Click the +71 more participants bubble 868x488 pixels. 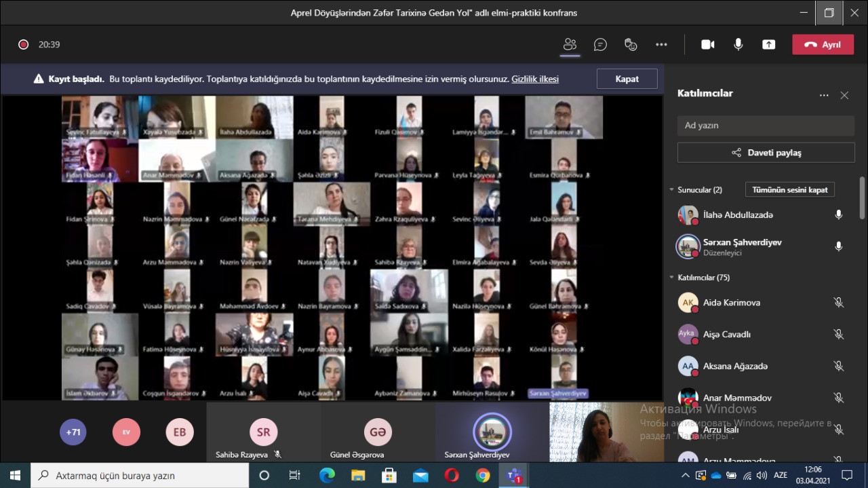click(x=73, y=432)
